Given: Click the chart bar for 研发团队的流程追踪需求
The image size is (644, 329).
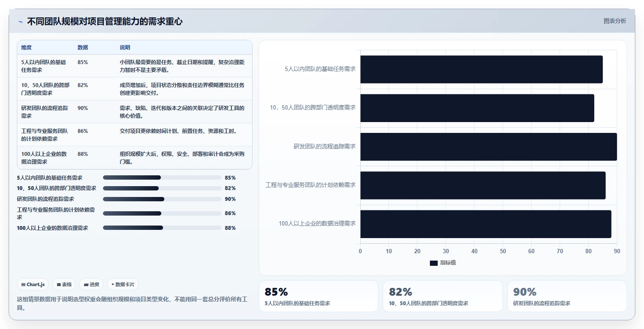Looking at the screenshot, I should pyautogui.click(x=489, y=147).
